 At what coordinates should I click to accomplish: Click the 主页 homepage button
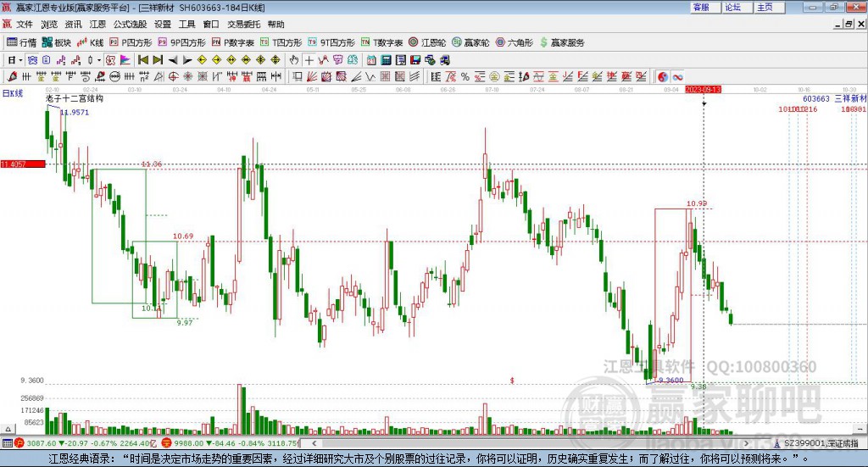769,7
